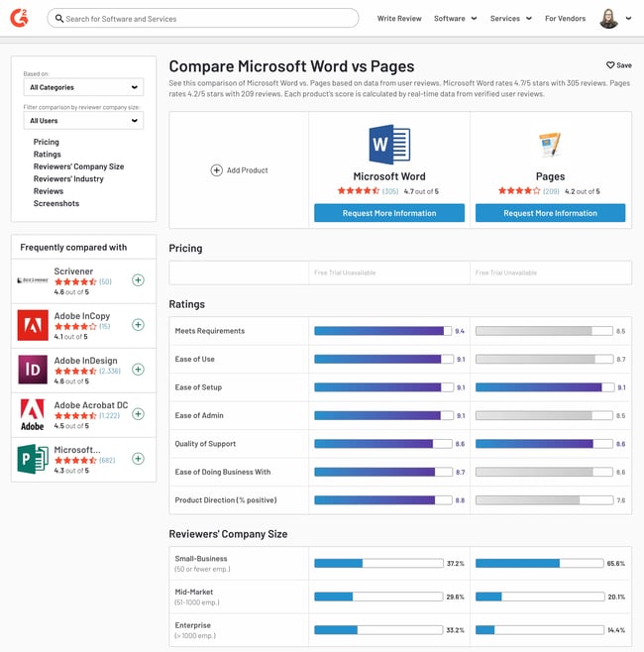Image resolution: width=644 pixels, height=652 pixels.
Task: Jump to Reviewers' Industry section
Action: (68, 178)
